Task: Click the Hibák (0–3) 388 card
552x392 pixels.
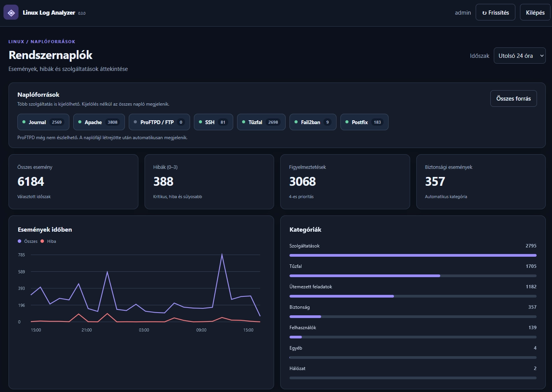Action: [x=209, y=182]
